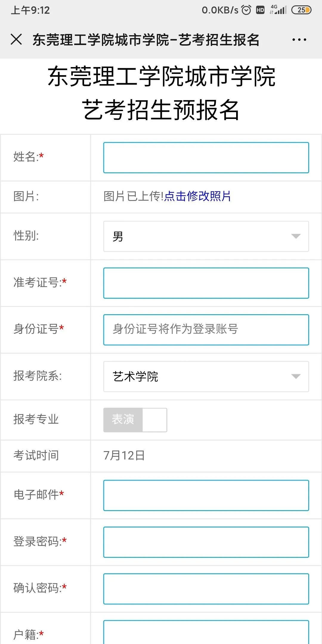Tap the alarm clock status icon
The height and width of the screenshot is (644, 322).
tap(246, 10)
